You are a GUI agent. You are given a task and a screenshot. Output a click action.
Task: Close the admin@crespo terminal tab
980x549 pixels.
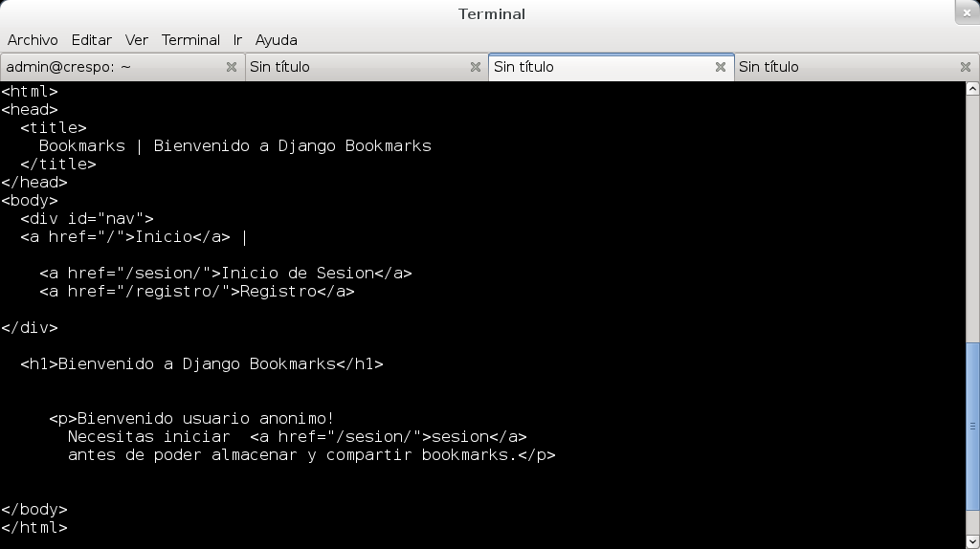[x=231, y=67]
